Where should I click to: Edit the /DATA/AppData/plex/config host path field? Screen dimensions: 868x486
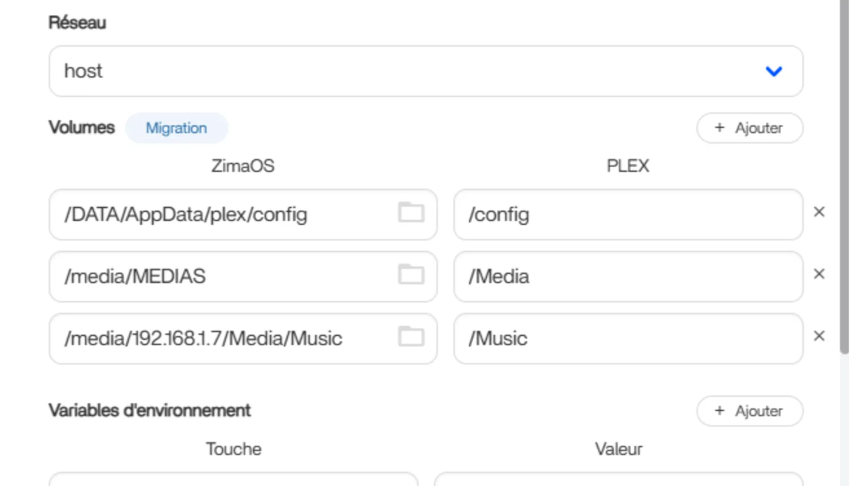point(217,215)
